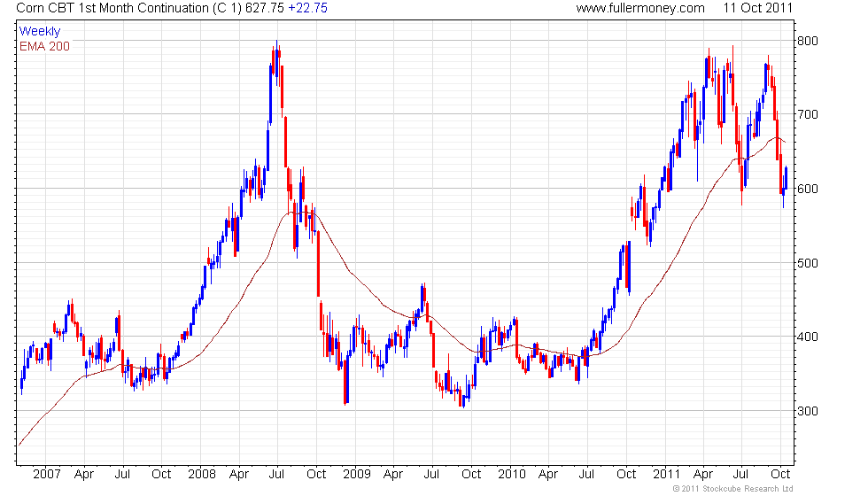This screenshot has width=868, height=496.
Task: Click the 2007 year label on time axis
Action: click(46, 474)
